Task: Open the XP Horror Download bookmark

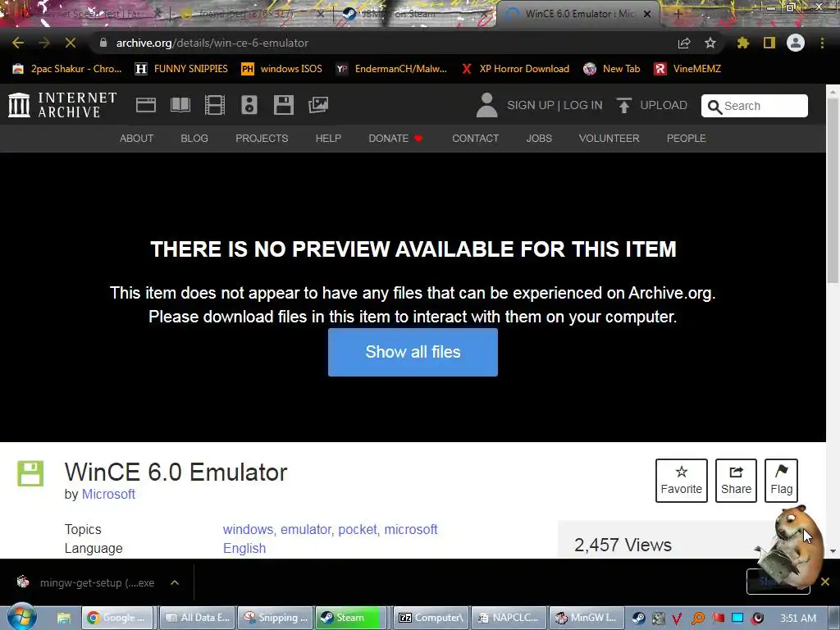Action: 515,69
